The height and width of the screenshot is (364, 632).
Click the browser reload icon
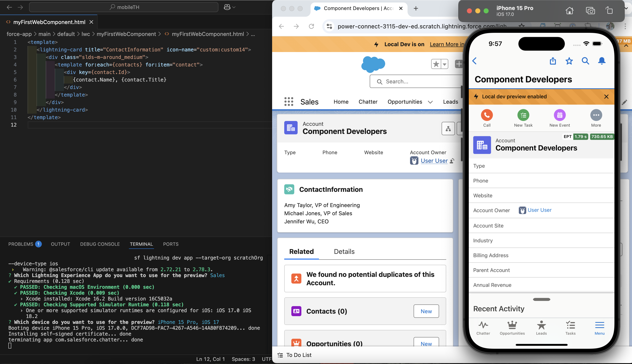pos(311,26)
